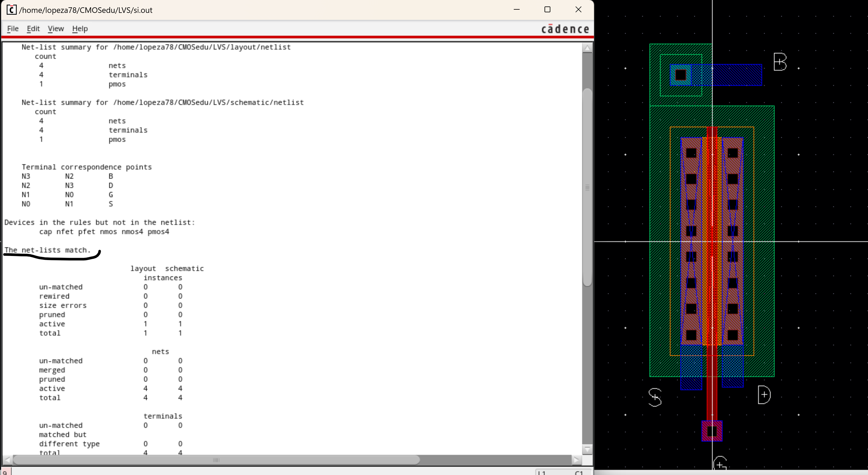Image resolution: width=868 pixels, height=475 pixels.
Task: Click the Cadence logo
Action: point(565,29)
